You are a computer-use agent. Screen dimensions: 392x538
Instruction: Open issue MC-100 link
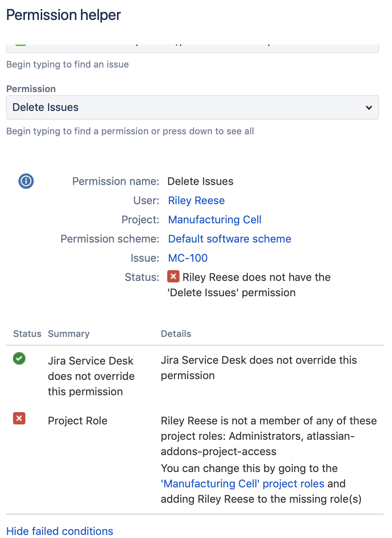[188, 258]
